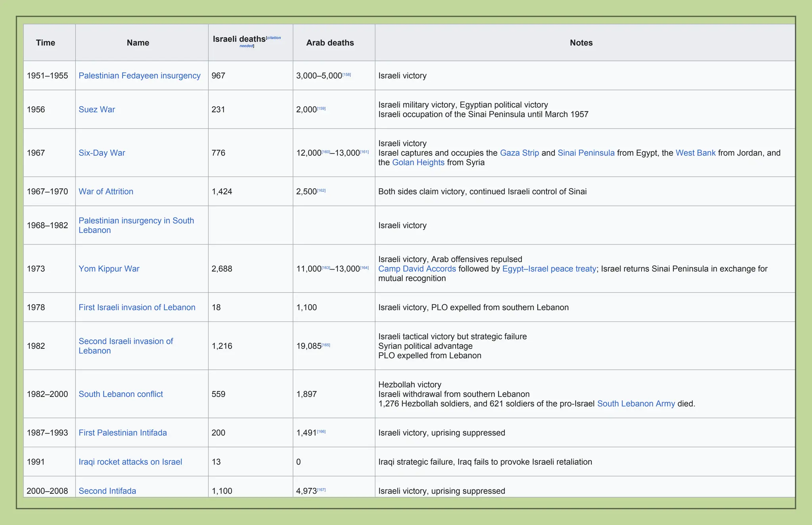This screenshot has width=812, height=525.
Task: Click the Gaza Strip link in notes
Action: pyautogui.click(x=519, y=153)
